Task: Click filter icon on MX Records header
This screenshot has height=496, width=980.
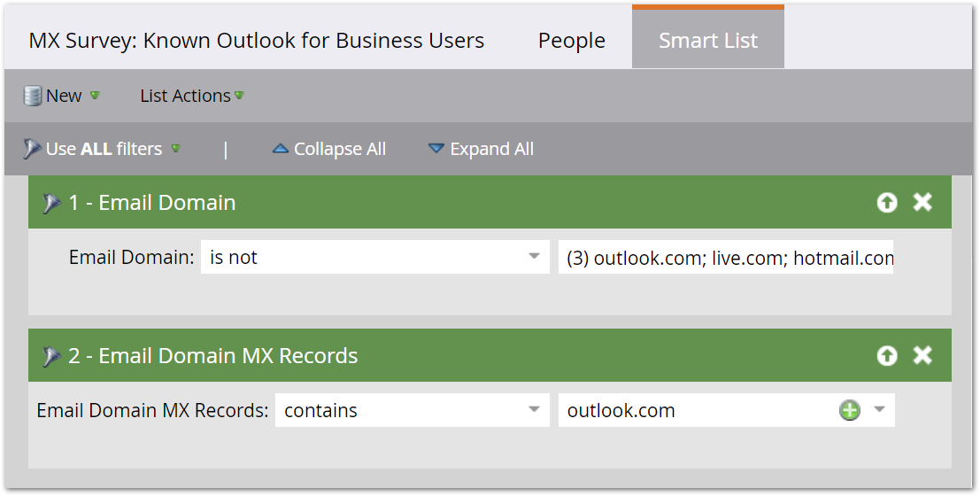Action: pyautogui.click(x=51, y=357)
